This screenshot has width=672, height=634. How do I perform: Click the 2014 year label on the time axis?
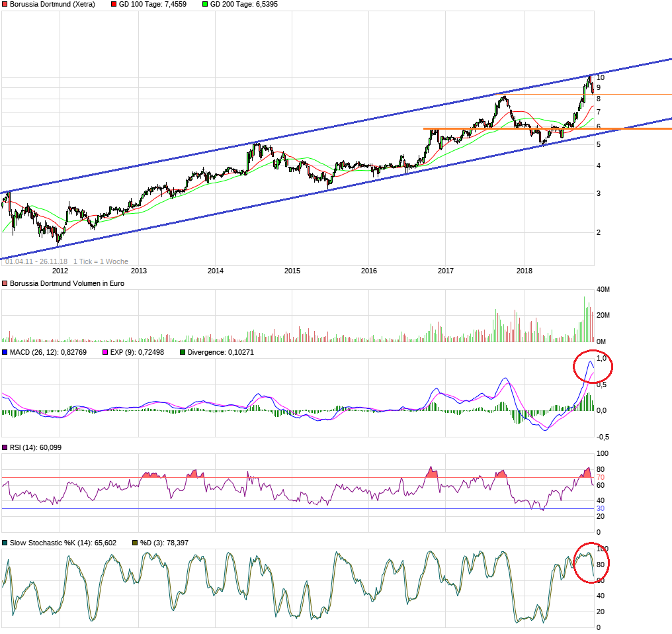216,271
